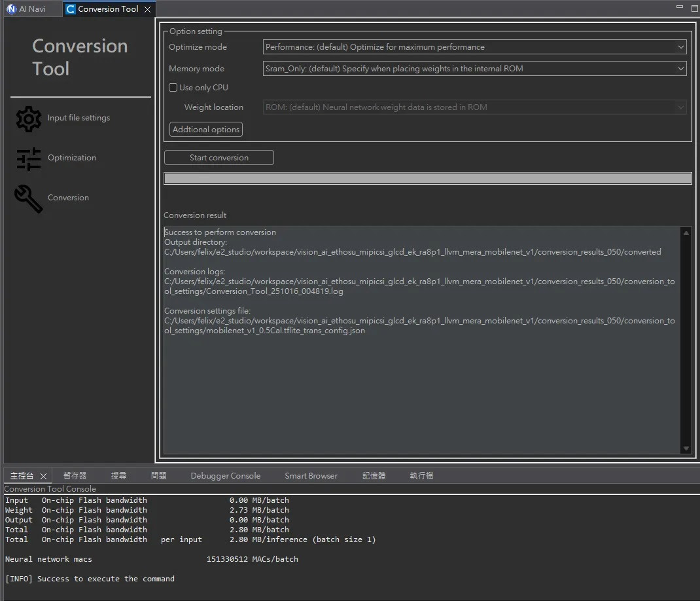700x601 pixels.
Task: Close the Conversion Tool tab
Action: point(148,9)
